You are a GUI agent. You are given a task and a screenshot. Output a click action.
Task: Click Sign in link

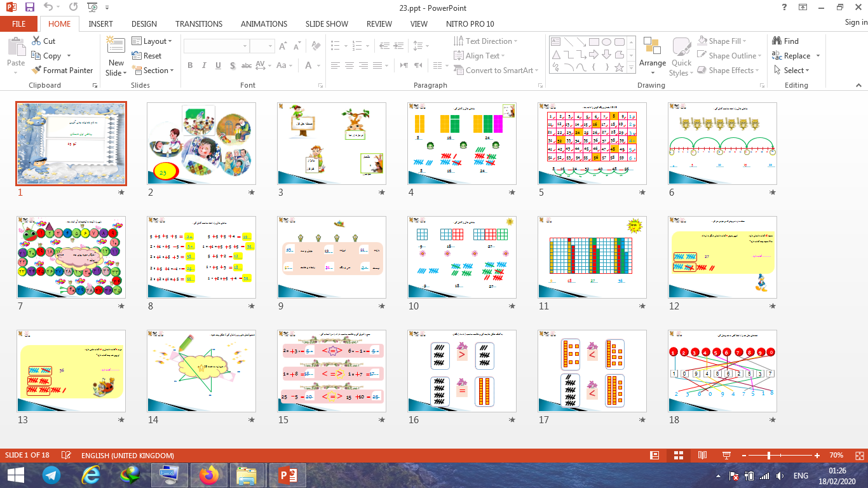pos(855,22)
